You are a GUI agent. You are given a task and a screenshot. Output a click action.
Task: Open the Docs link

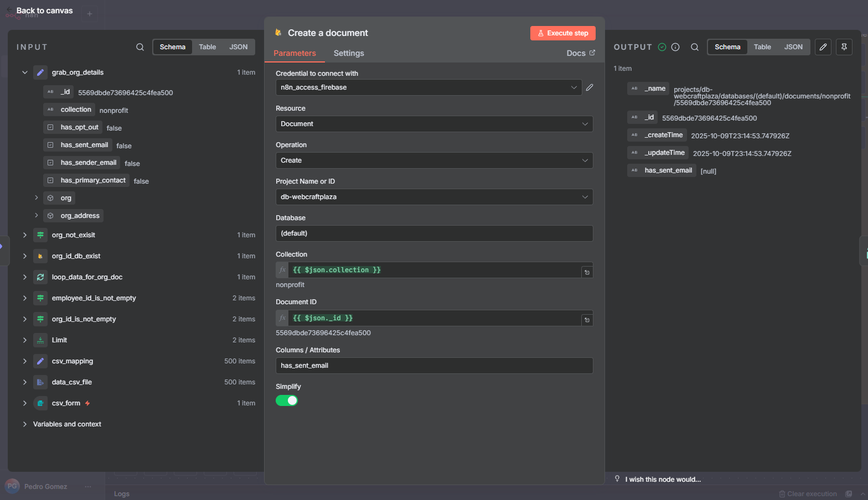tap(580, 53)
